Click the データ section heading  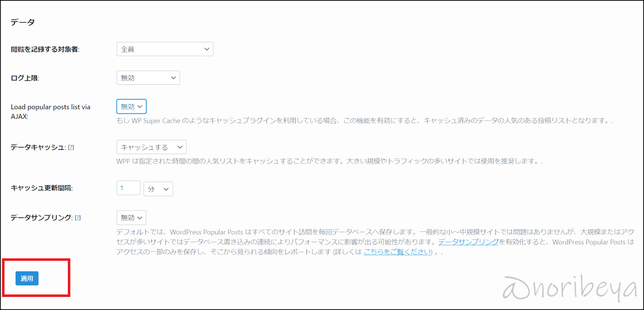click(23, 22)
